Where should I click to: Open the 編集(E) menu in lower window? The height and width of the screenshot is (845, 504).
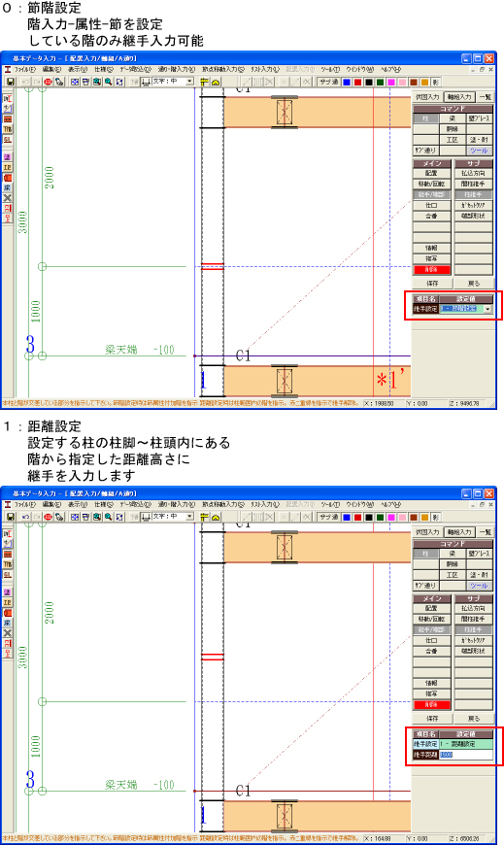[51, 504]
